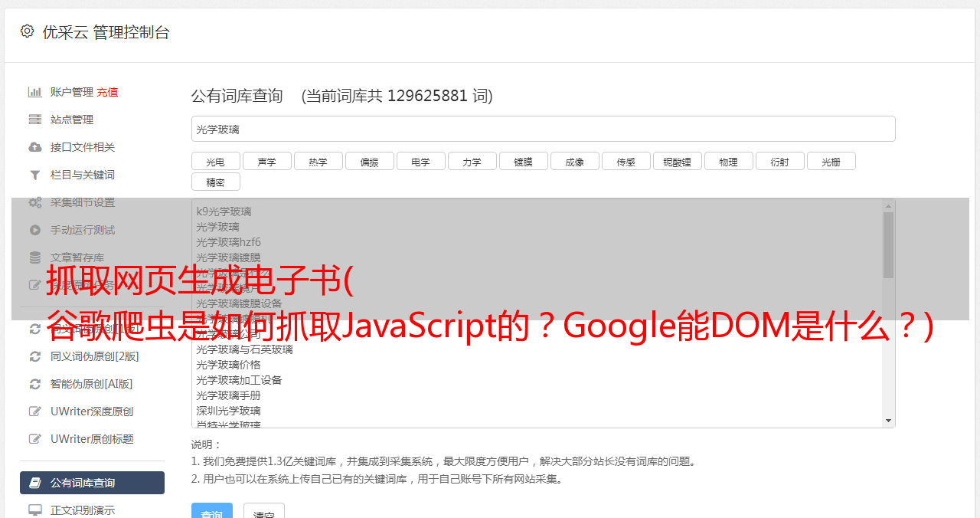Click the book icon for 公有词库查询
This screenshot has height=518, width=980.
point(35,483)
